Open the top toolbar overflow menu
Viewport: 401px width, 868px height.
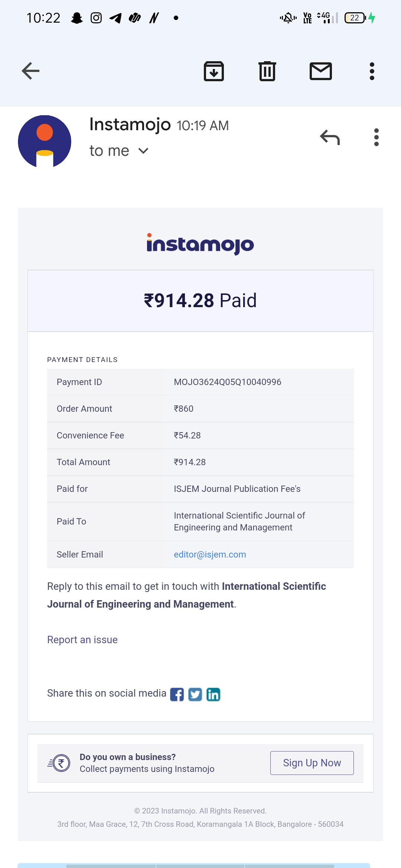pos(372,71)
